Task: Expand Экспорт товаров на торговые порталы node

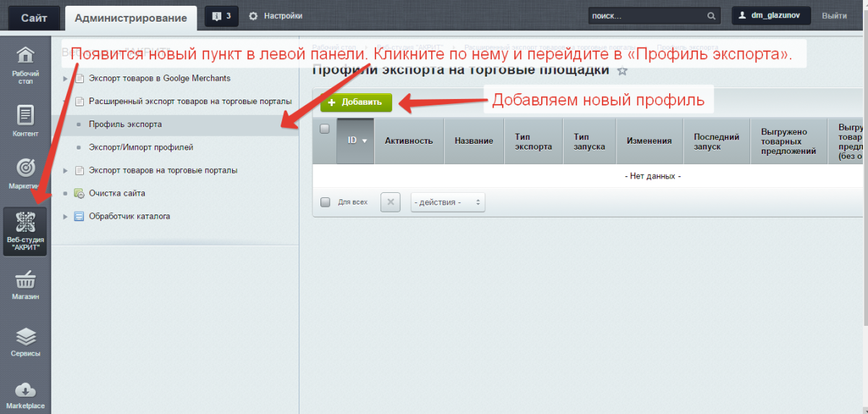Action: tap(66, 171)
